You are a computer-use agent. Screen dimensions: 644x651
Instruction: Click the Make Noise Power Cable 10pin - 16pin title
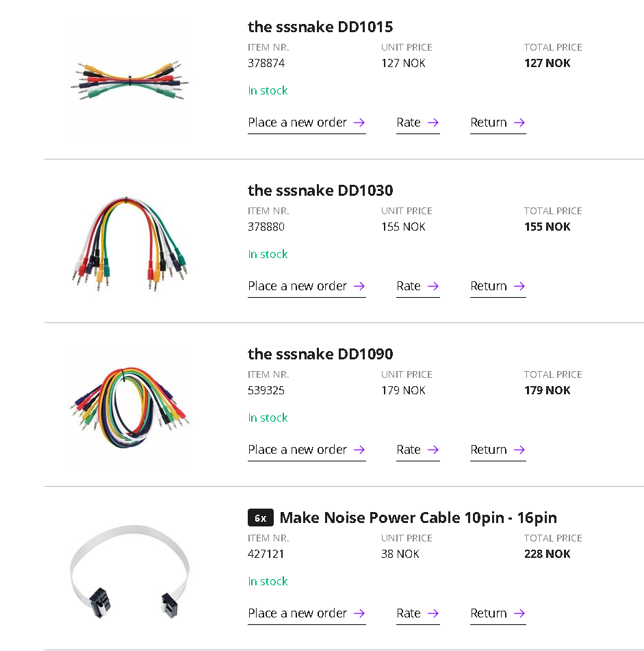tap(417, 518)
